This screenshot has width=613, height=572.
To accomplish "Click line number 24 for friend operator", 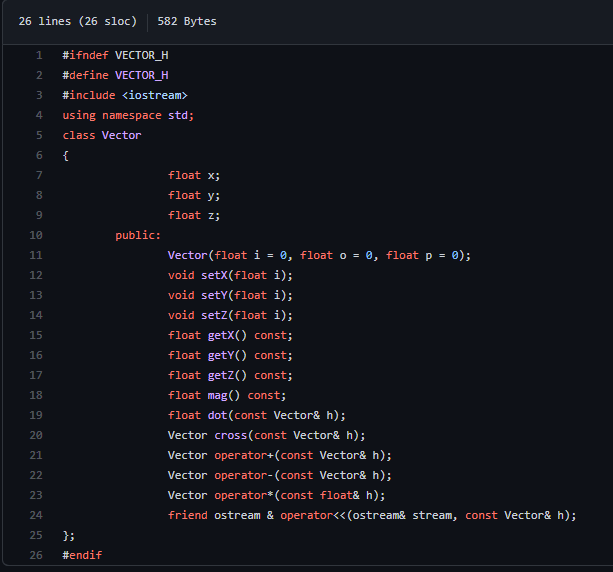I will (x=36, y=515).
